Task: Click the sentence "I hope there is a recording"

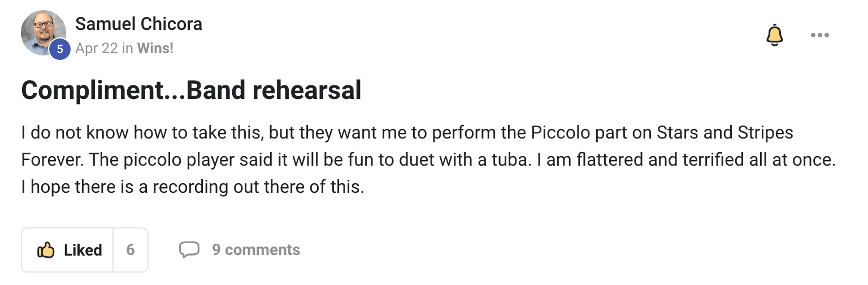Action: point(192,187)
